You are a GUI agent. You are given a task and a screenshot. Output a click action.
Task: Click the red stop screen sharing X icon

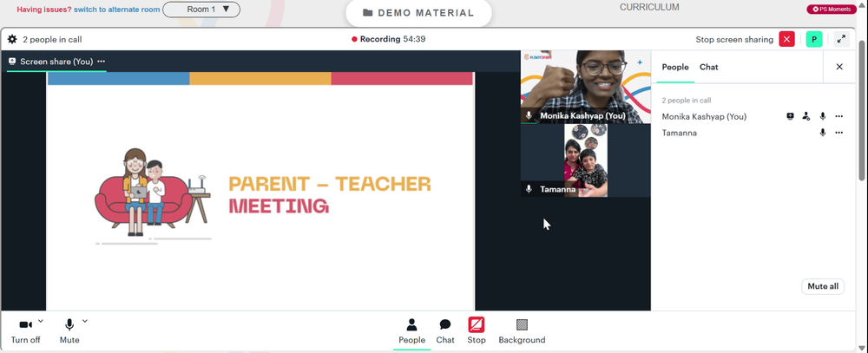[786, 39]
